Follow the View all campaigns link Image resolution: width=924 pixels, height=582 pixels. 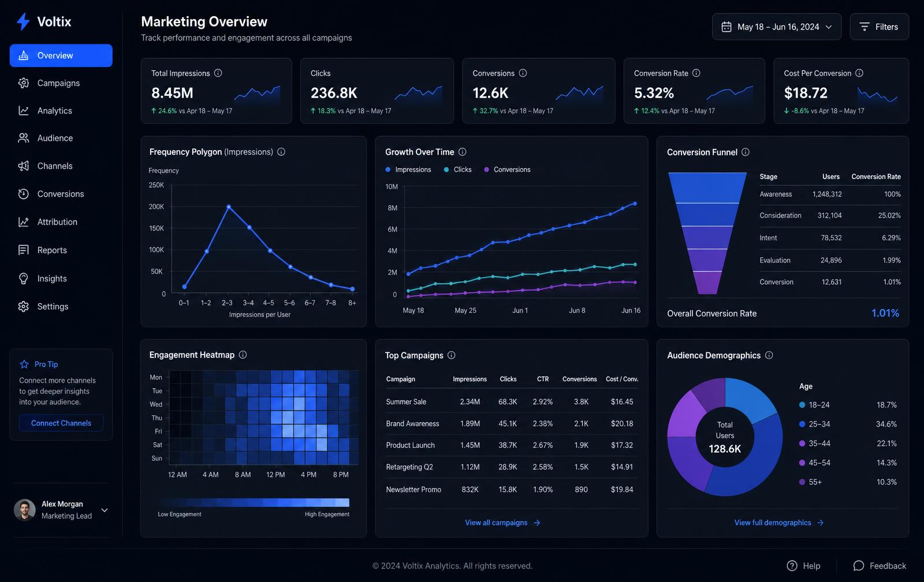pyautogui.click(x=502, y=523)
